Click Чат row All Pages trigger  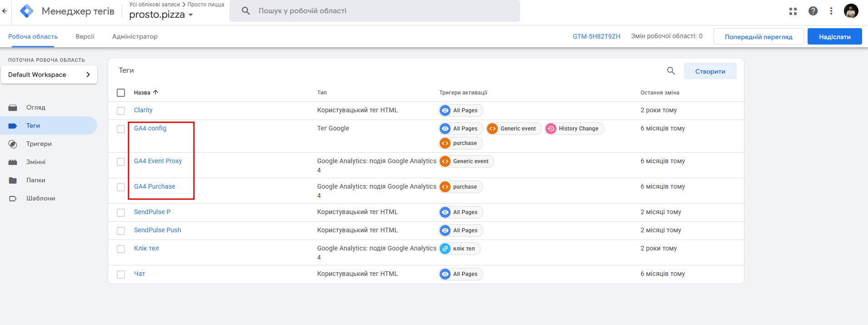(461, 274)
